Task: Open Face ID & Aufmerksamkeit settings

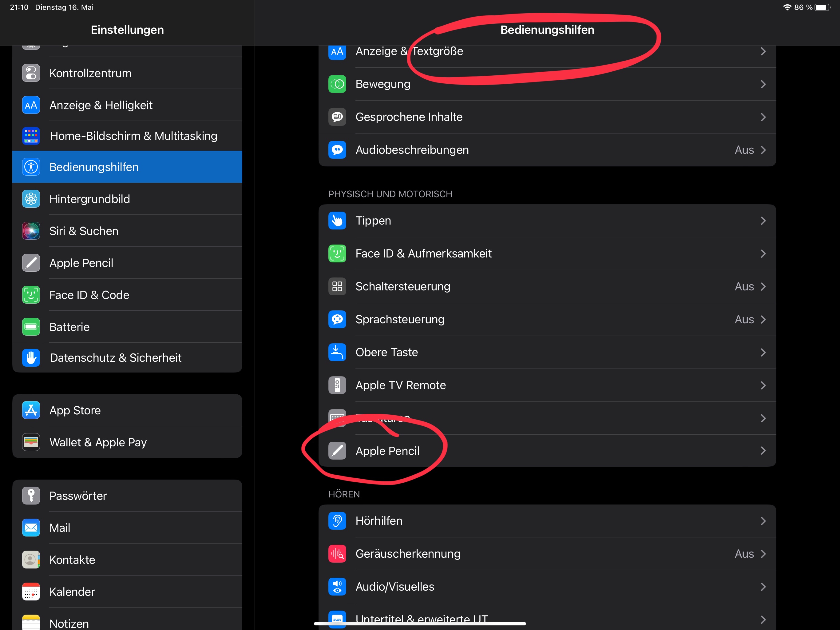Action: (423, 253)
